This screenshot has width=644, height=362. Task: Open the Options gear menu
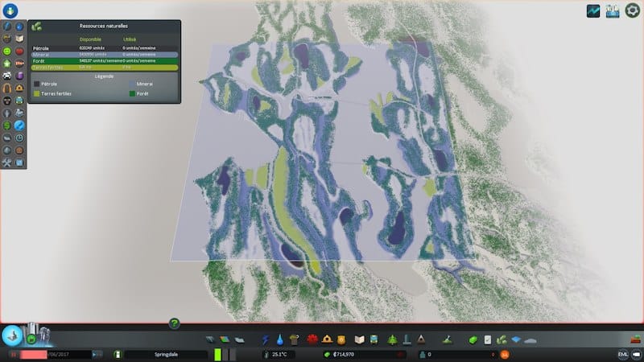(632, 10)
